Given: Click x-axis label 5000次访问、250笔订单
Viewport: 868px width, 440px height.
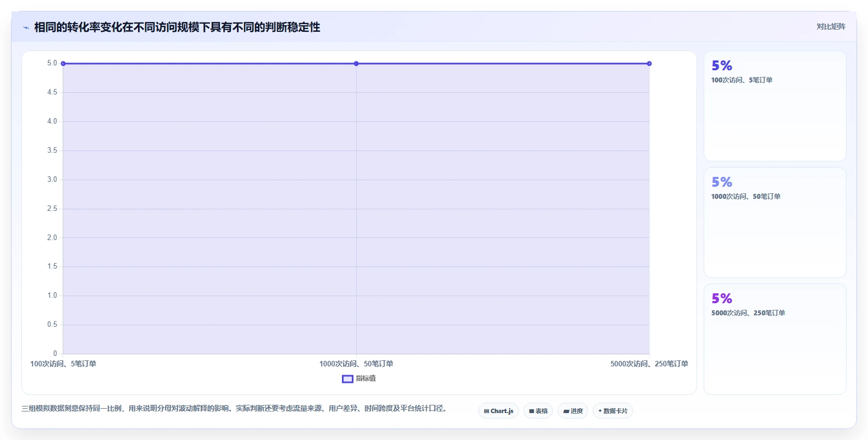Looking at the screenshot, I should [x=649, y=364].
